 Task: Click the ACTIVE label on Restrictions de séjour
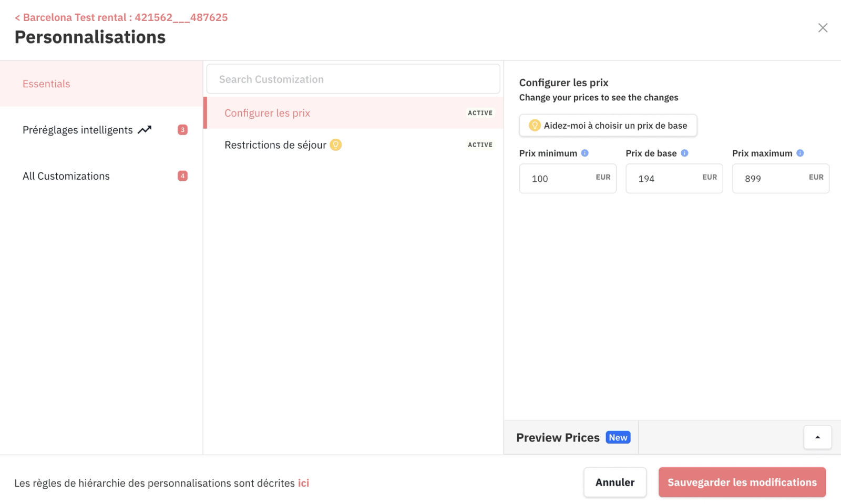[480, 145]
